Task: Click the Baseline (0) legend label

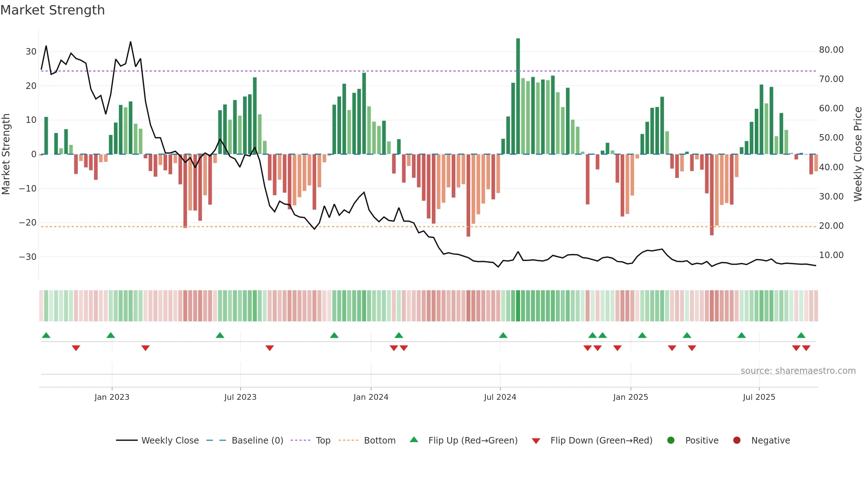Action: 258,440
